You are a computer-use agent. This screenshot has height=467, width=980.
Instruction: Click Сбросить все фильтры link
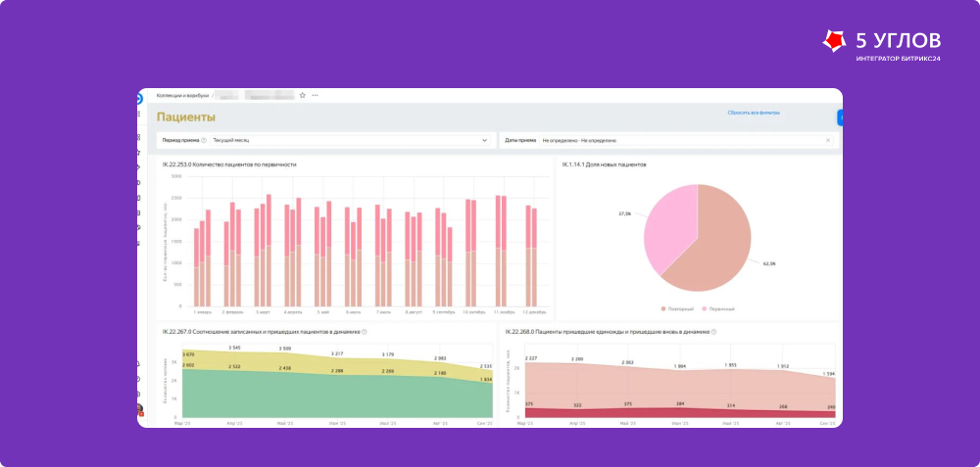tap(753, 113)
